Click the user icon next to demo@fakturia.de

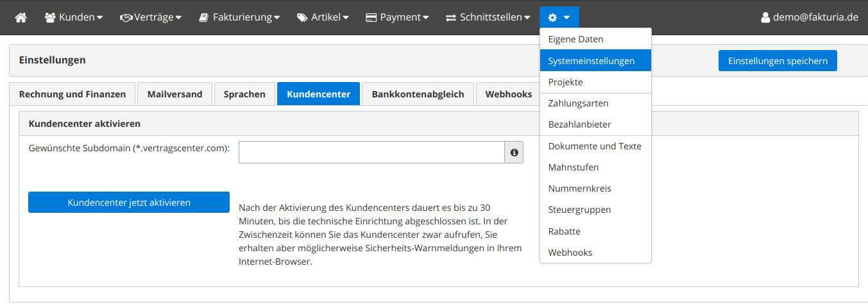[x=765, y=17]
